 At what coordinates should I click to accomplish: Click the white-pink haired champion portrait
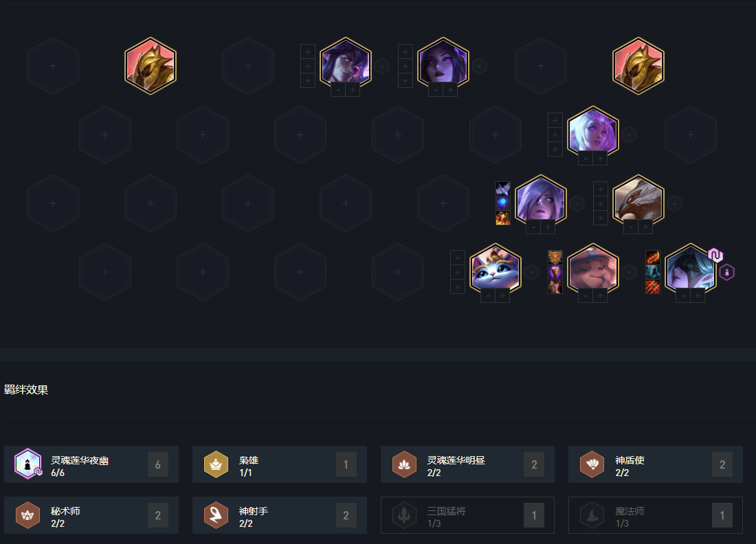593,134
